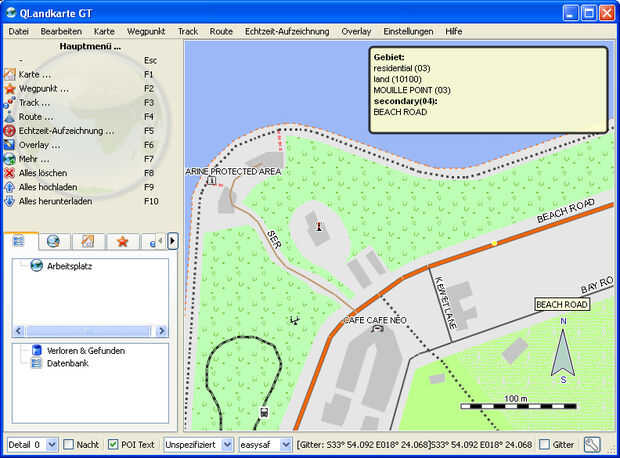620x458 pixels.
Task: Click the Arbeitsplatz globe icon
Action: tap(36, 266)
